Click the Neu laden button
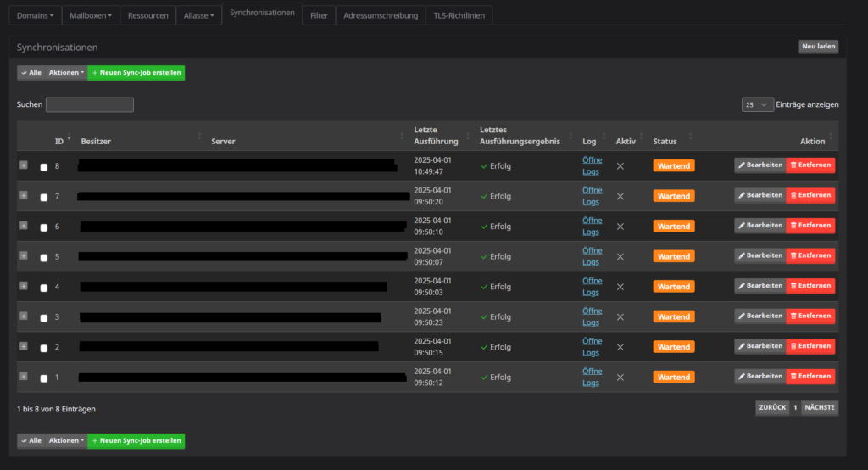Image resolution: width=868 pixels, height=470 pixels. click(818, 47)
